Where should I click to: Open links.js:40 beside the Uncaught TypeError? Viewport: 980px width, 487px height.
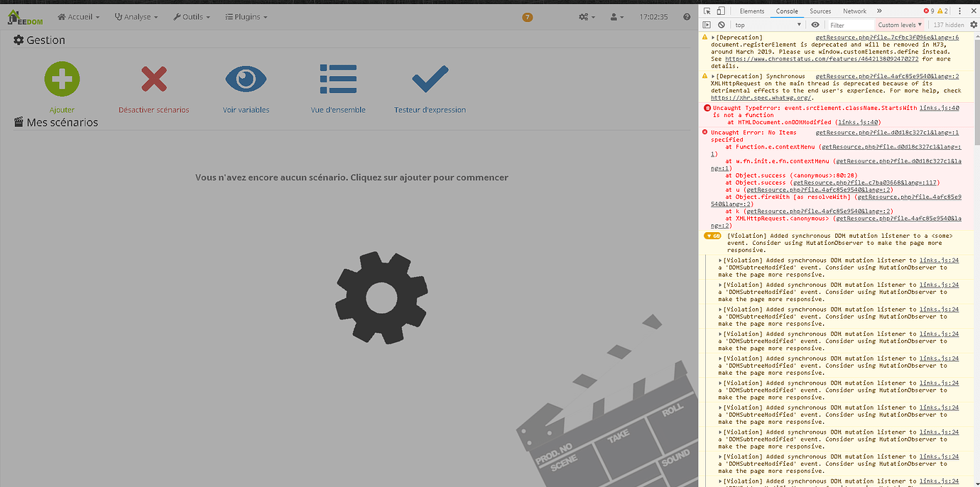click(x=939, y=108)
